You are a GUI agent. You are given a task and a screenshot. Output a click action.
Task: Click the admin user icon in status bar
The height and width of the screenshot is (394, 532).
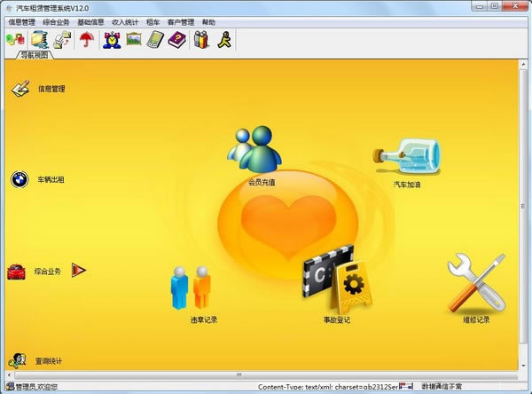pos(10,387)
